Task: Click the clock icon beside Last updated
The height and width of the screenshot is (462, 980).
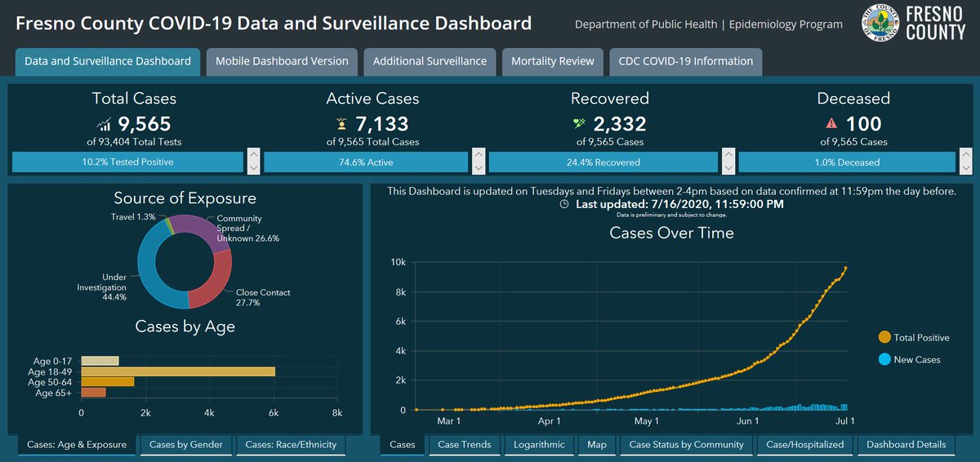Action: pos(564,204)
